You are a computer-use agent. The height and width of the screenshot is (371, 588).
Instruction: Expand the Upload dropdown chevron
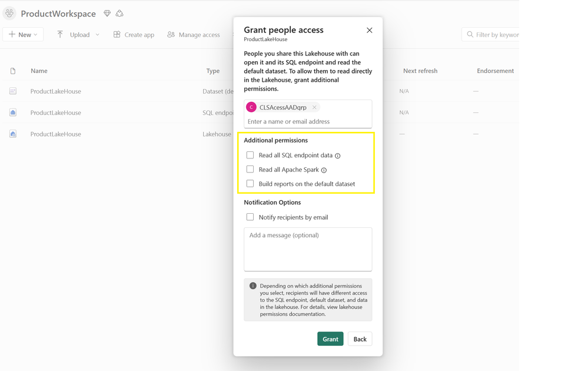click(x=98, y=35)
